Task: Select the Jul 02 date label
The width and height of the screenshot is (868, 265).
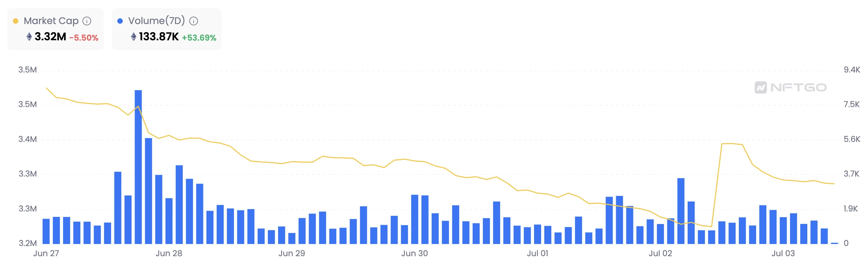Action: (660, 253)
